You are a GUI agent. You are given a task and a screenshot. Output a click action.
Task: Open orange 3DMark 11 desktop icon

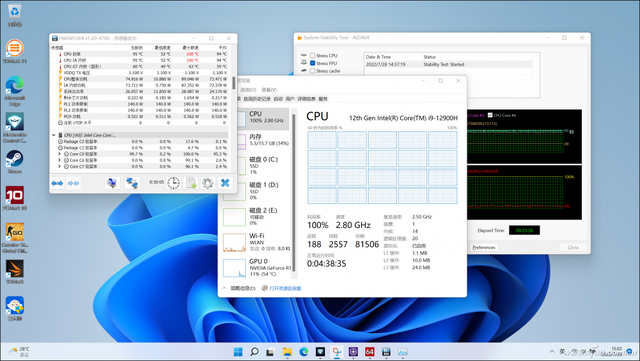(x=15, y=51)
